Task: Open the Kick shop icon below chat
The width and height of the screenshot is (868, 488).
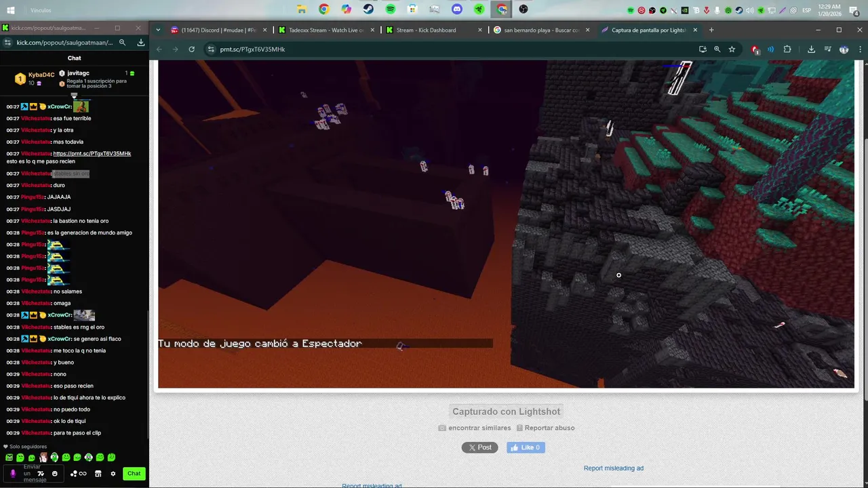Action: coord(98,474)
